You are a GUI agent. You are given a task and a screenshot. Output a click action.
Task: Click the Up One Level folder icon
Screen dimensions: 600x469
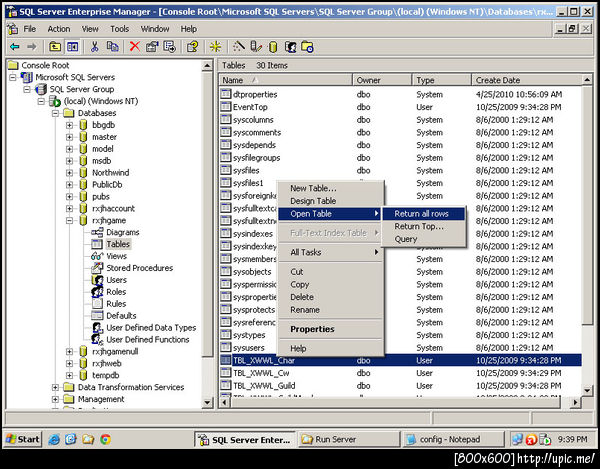pyautogui.click(x=54, y=46)
